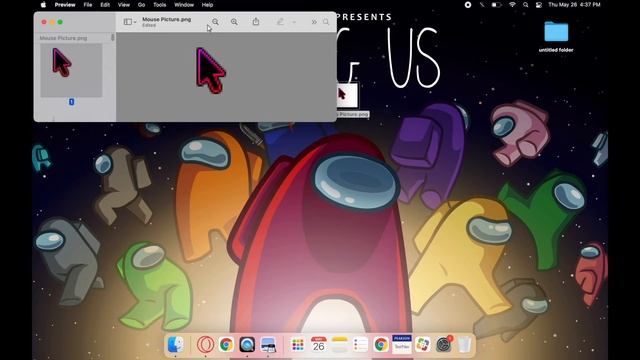Open QuickTime Player from the Dock

coord(247,344)
